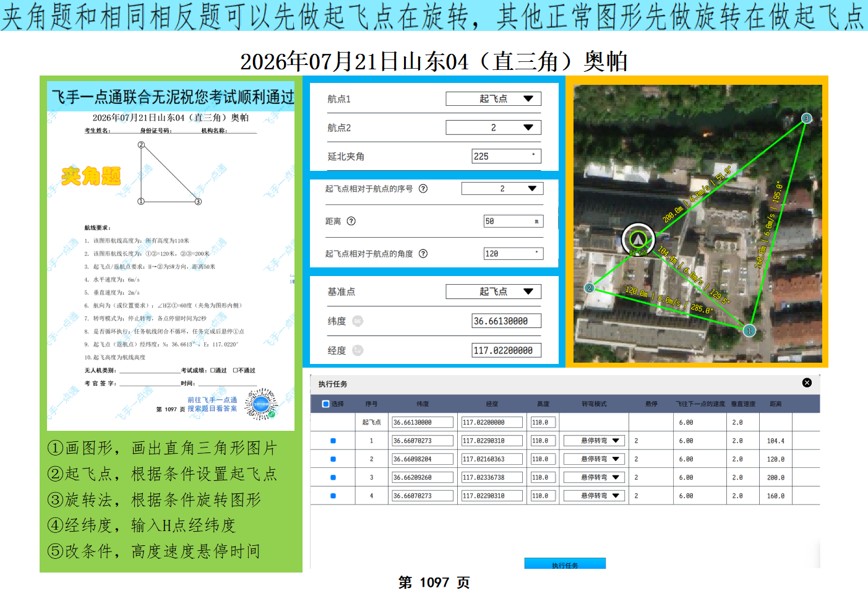Click the 飞往下一点的速度 column header

(700, 404)
